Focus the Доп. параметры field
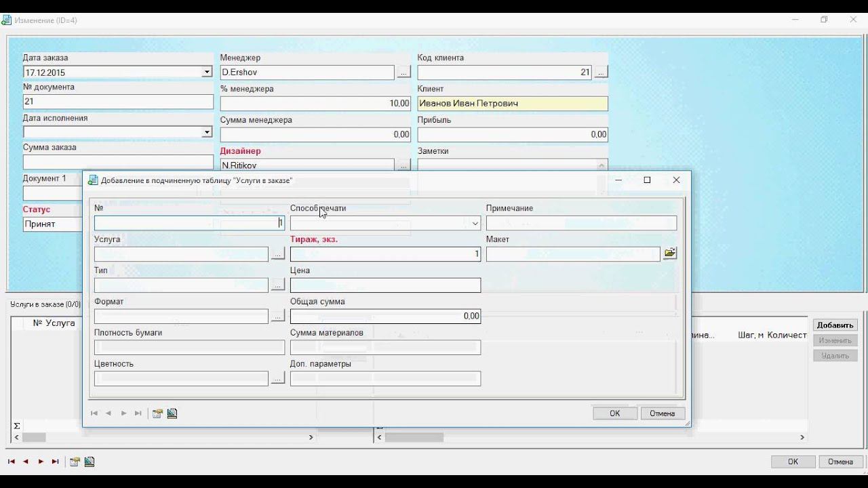This screenshot has height=488, width=868. click(x=385, y=379)
